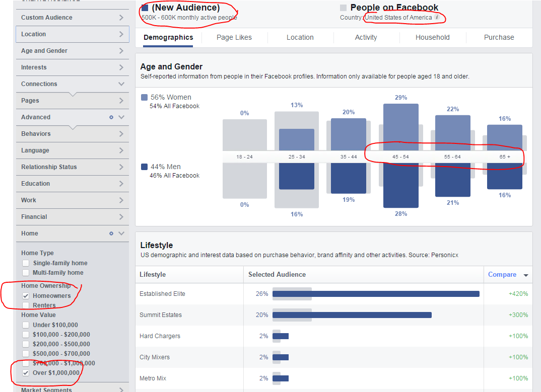
Task: Click the blue New Audience legend square
Action: (x=145, y=8)
